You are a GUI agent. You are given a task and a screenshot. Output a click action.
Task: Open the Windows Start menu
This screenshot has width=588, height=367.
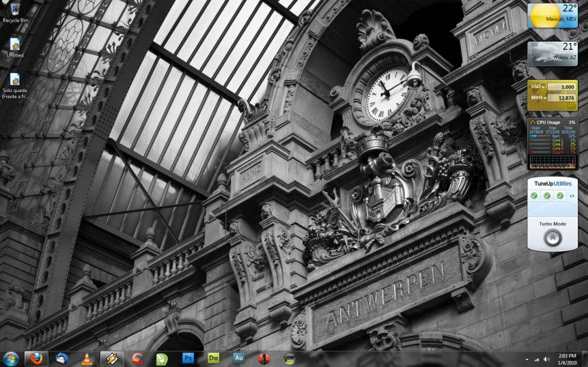11,358
